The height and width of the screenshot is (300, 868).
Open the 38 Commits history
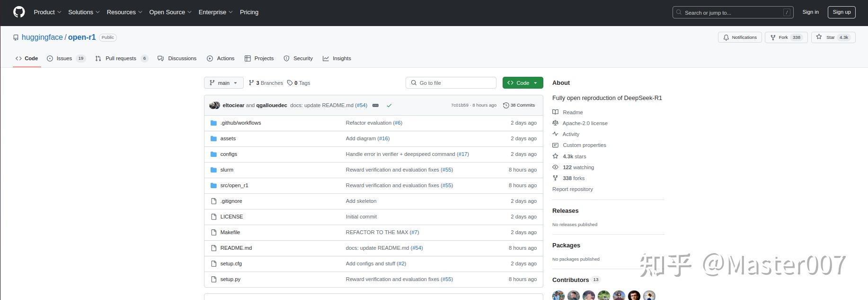pyautogui.click(x=519, y=105)
